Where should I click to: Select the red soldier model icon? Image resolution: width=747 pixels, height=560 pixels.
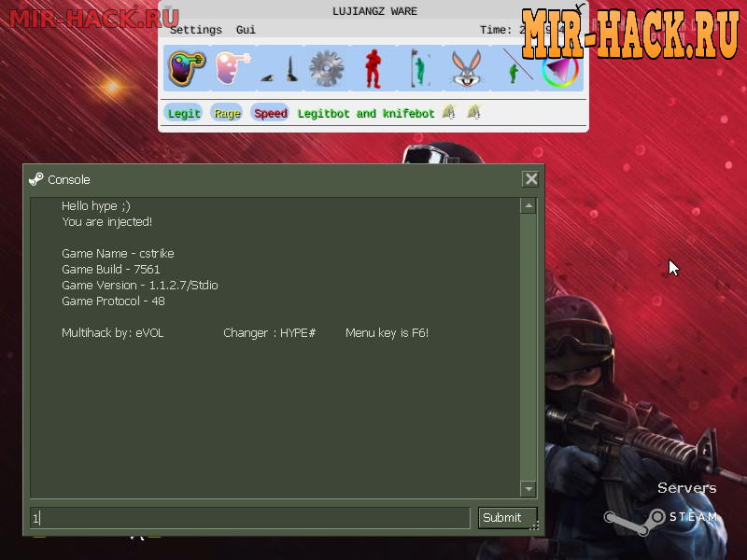pos(373,68)
